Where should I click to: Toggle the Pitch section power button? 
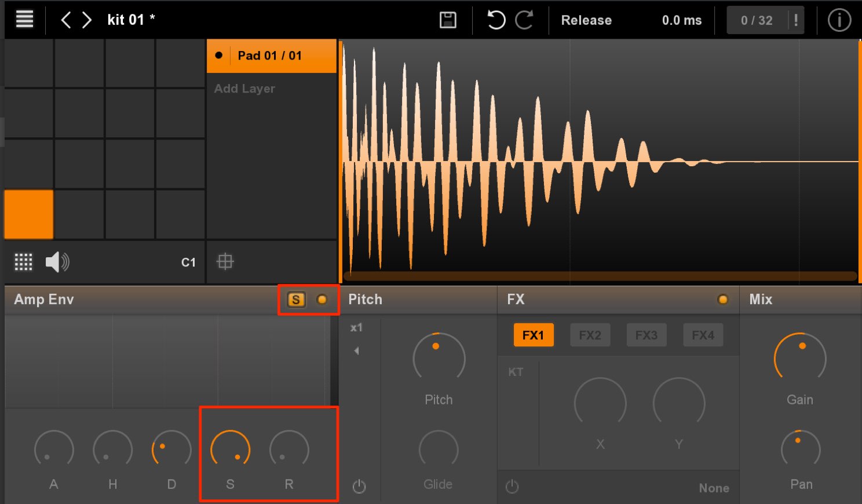coord(359,486)
